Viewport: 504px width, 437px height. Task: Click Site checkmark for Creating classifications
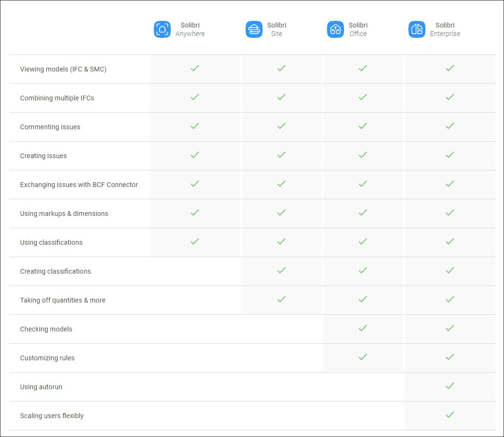pos(281,270)
